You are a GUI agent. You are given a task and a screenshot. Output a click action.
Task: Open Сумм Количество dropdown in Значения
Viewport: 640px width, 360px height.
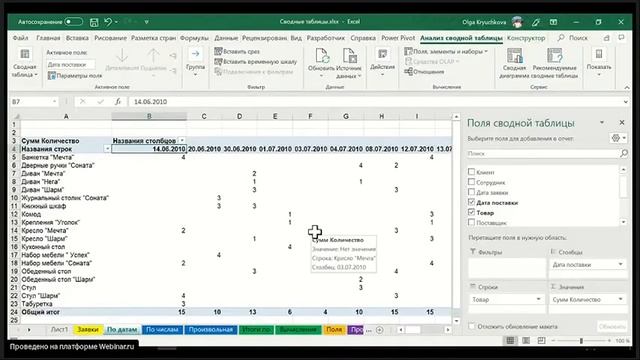pyautogui.click(x=620, y=299)
